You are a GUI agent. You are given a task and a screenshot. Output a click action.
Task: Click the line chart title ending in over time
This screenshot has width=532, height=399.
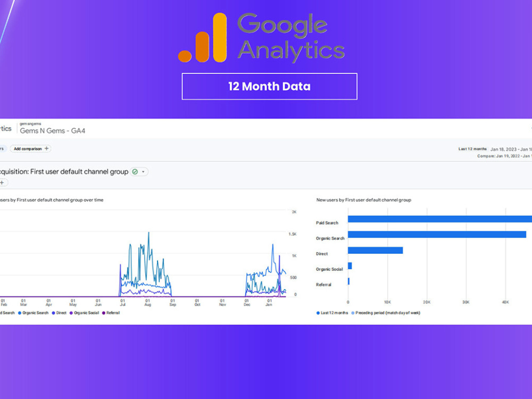(x=51, y=200)
